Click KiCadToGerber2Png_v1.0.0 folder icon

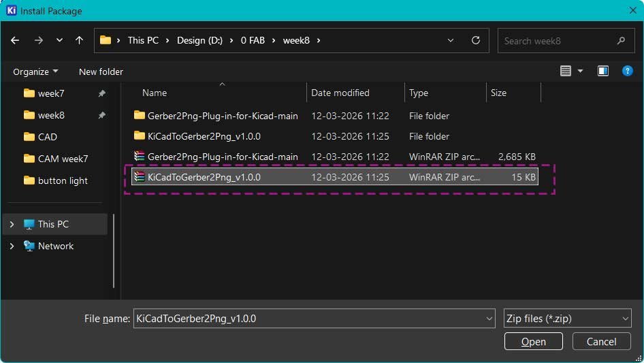coord(140,136)
